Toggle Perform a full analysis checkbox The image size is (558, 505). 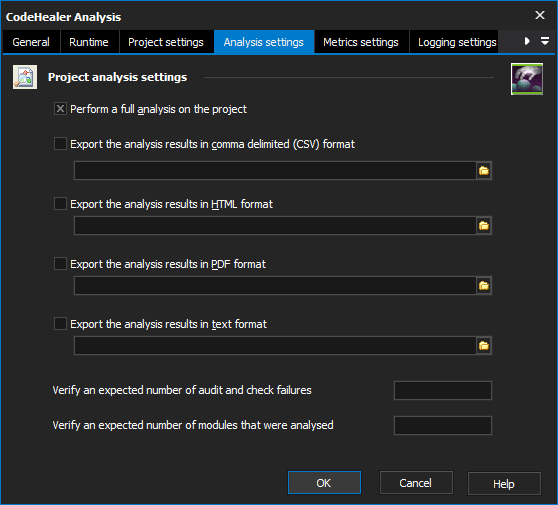click(x=60, y=109)
